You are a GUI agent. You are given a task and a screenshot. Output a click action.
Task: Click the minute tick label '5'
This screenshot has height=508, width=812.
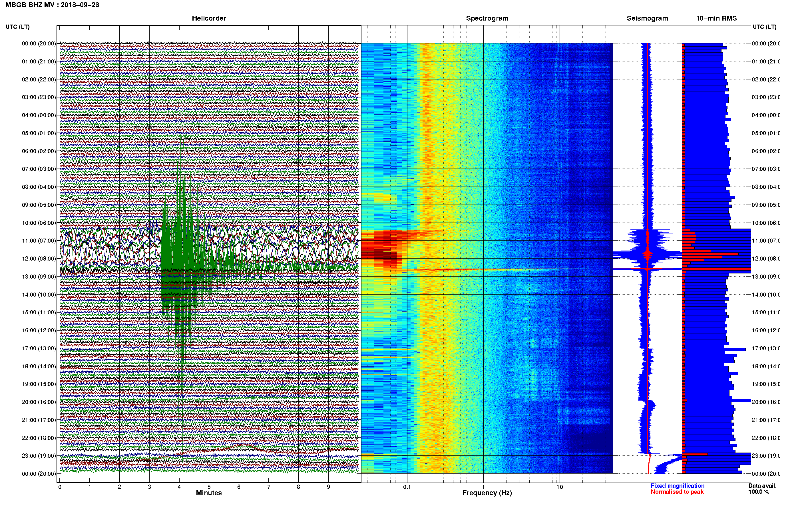point(209,487)
